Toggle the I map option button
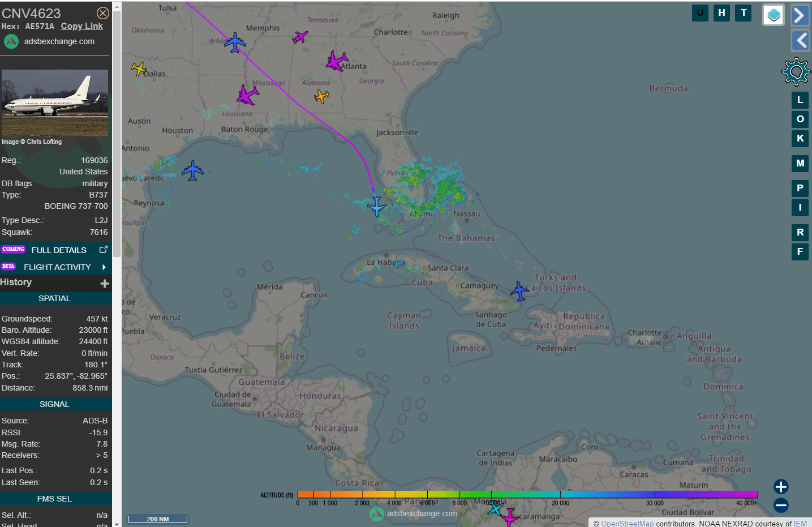The image size is (812, 527). coord(800,208)
